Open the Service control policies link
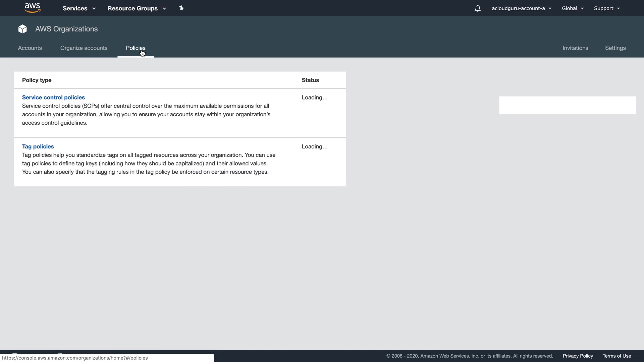644x362 pixels. [53, 98]
